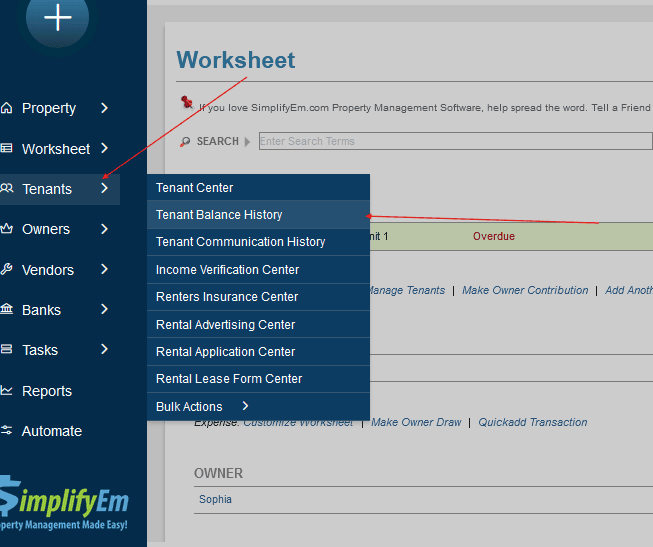Select Tenant Center from the submenu

195,188
